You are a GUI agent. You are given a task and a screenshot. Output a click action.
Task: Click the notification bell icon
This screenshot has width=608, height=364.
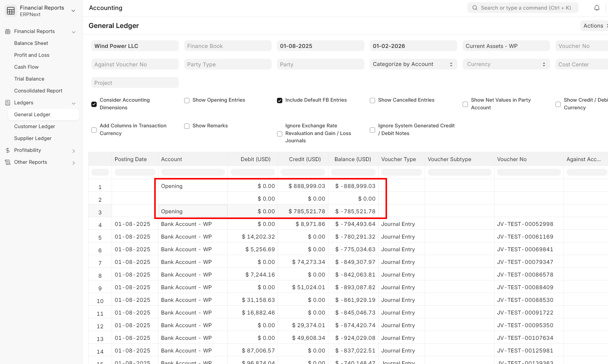(x=596, y=8)
